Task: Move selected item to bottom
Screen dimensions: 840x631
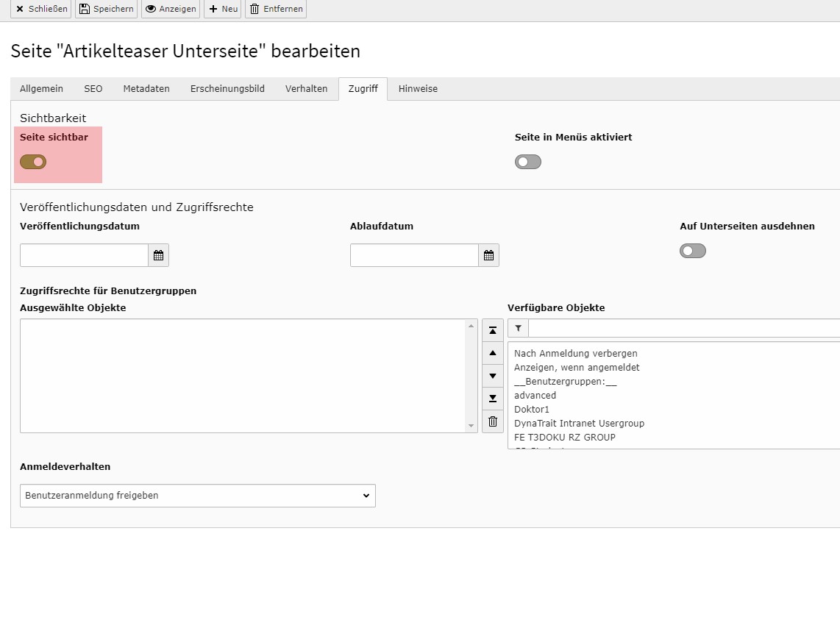Action: [493, 399]
